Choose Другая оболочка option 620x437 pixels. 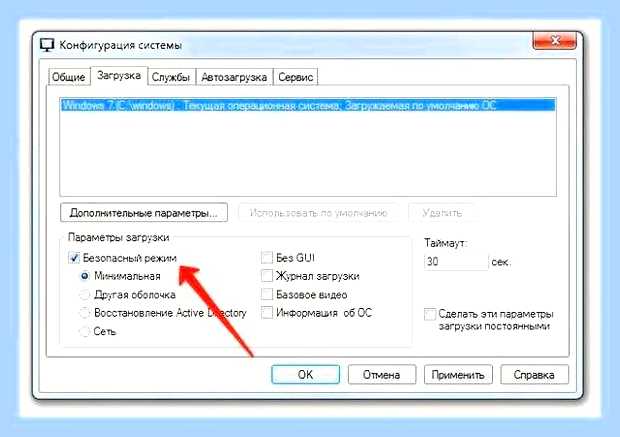(85, 295)
